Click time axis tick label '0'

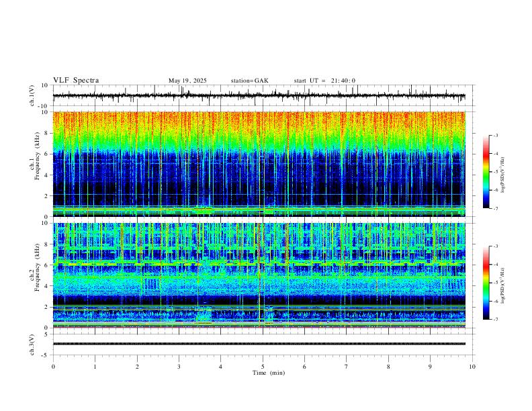tap(53, 367)
